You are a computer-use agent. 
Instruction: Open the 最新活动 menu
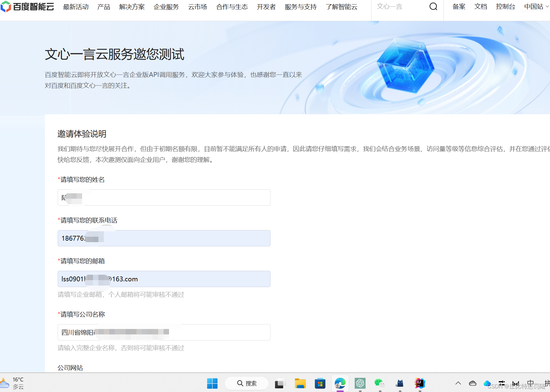point(76,7)
